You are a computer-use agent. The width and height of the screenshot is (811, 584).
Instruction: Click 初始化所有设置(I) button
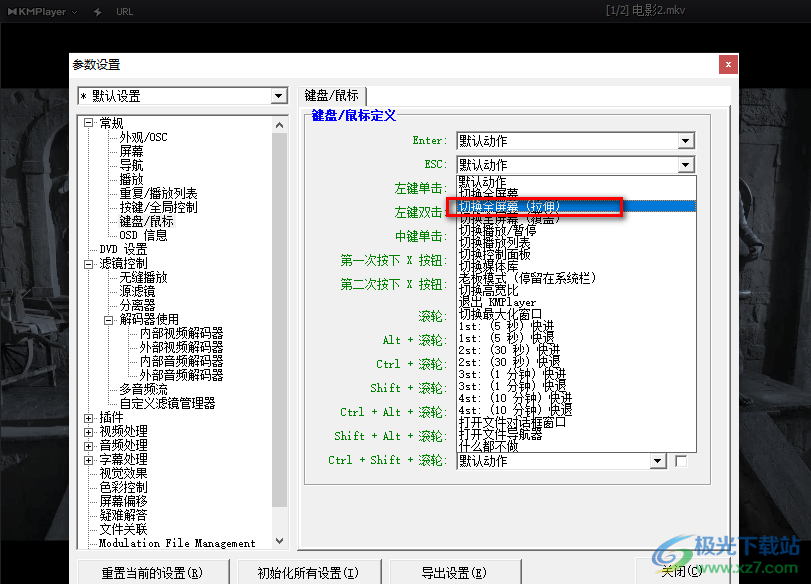pyautogui.click(x=308, y=572)
